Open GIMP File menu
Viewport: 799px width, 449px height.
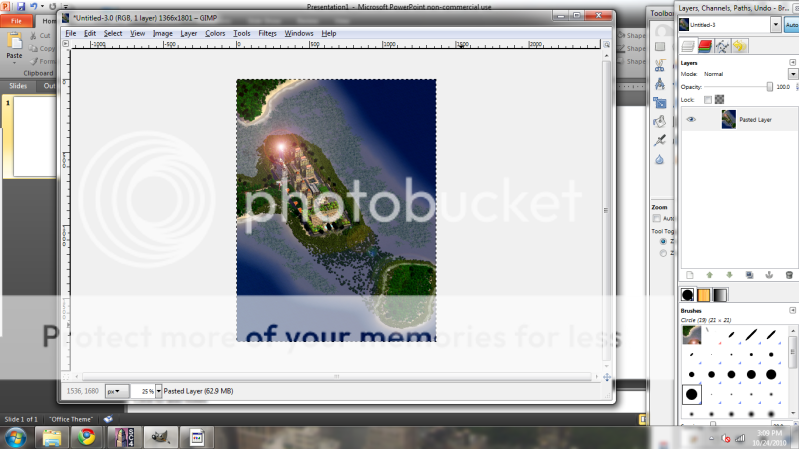click(71, 33)
